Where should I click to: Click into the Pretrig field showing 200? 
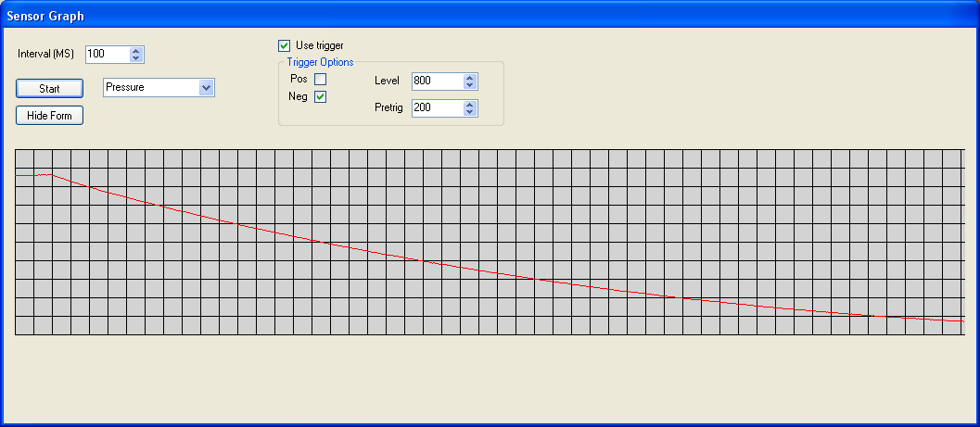click(x=438, y=108)
